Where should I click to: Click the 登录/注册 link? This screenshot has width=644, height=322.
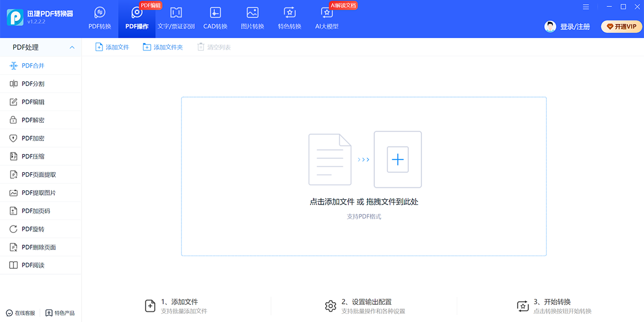click(x=575, y=27)
